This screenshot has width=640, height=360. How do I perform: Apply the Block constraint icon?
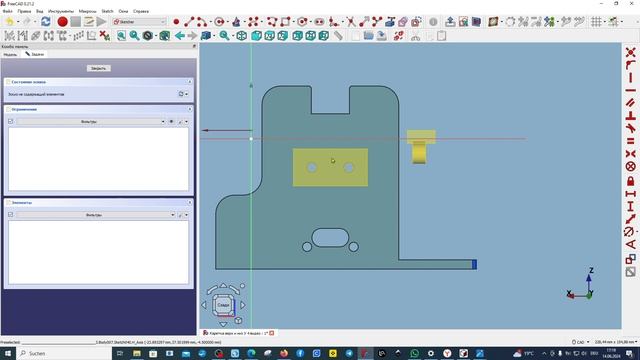[631, 167]
